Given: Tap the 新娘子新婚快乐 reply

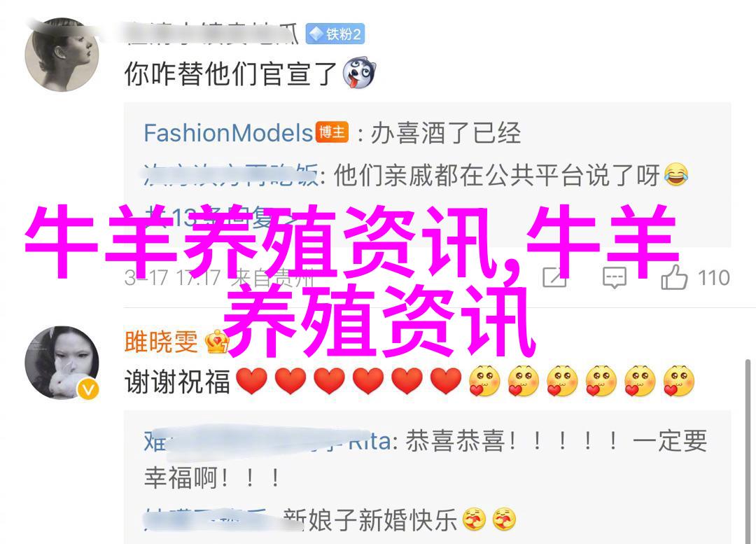Looking at the screenshot, I should tap(370, 520).
